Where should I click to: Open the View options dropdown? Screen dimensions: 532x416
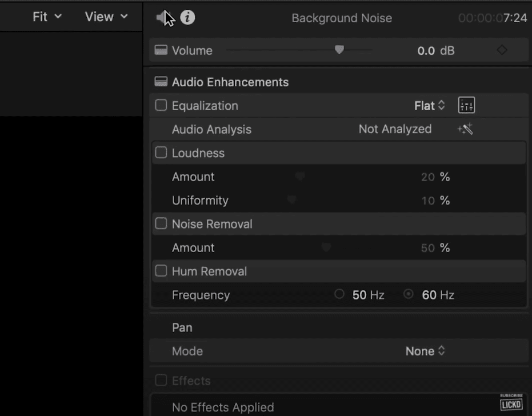[x=106, y=17]
